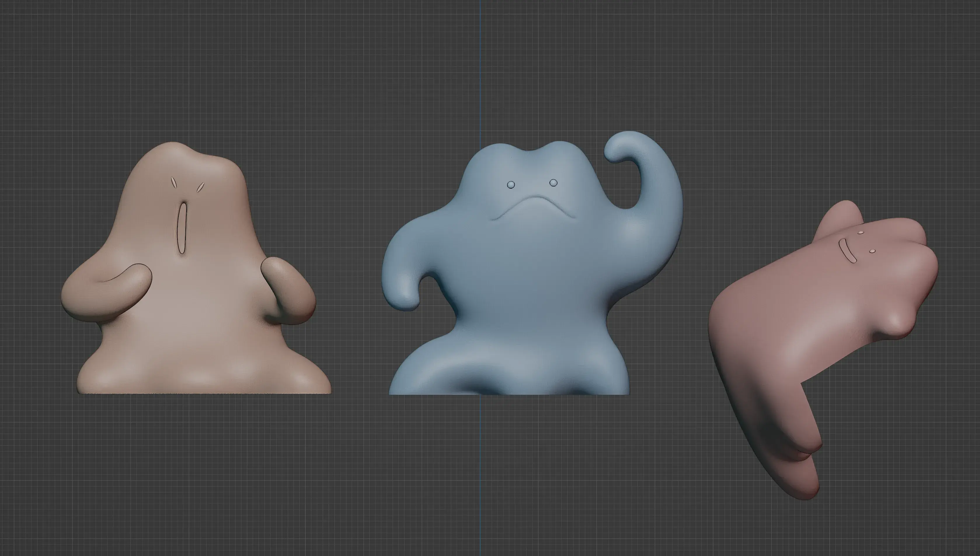This screenshot has height=556, width=980.
Task: Select the beige blob model on the left
Action: 199,325
